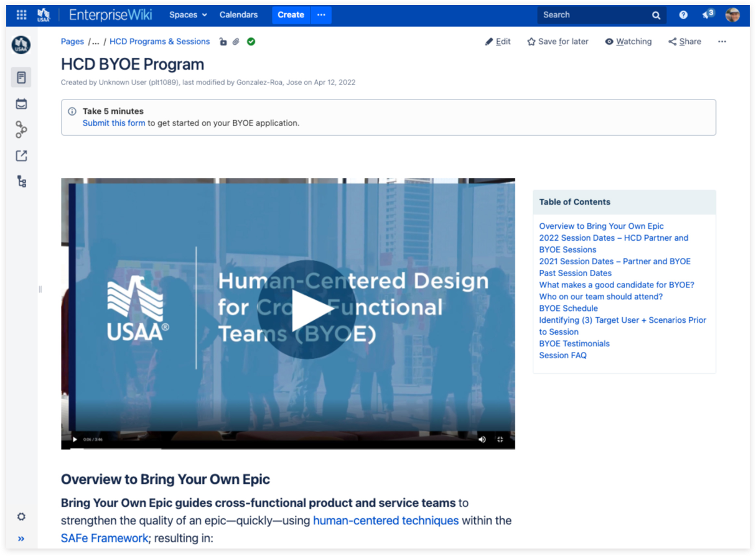The image size is (756, 556).
Task: Toggle Watching for this page
Action: pos(628,42)
